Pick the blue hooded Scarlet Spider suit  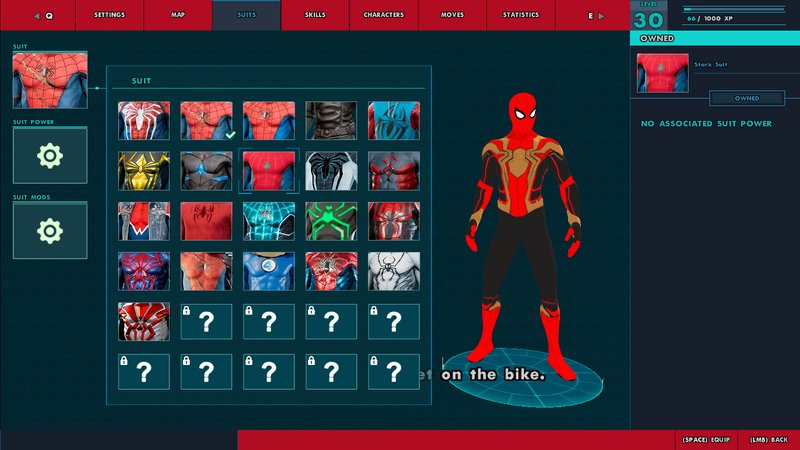click(x=394, y=120)
